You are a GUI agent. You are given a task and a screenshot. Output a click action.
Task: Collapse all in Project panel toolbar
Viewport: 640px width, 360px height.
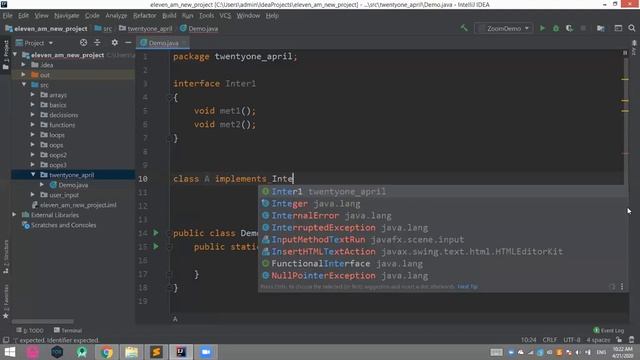[x=97, y=42]
